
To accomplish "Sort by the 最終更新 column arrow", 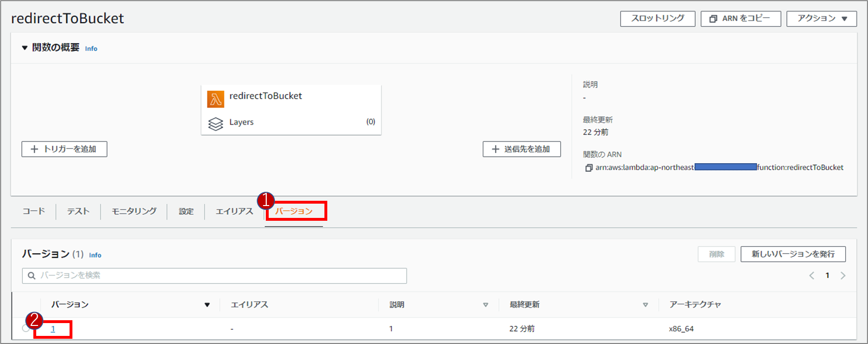I will point(645,305).
